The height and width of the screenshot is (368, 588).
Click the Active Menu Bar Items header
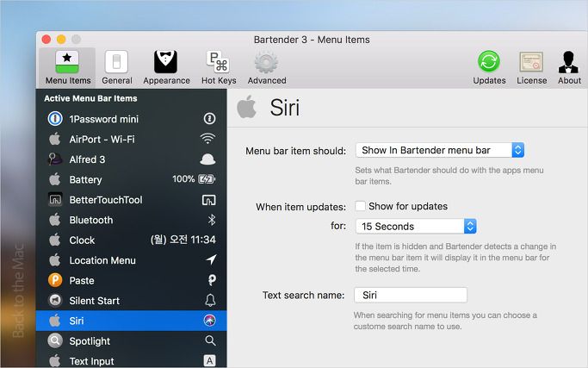90,98
